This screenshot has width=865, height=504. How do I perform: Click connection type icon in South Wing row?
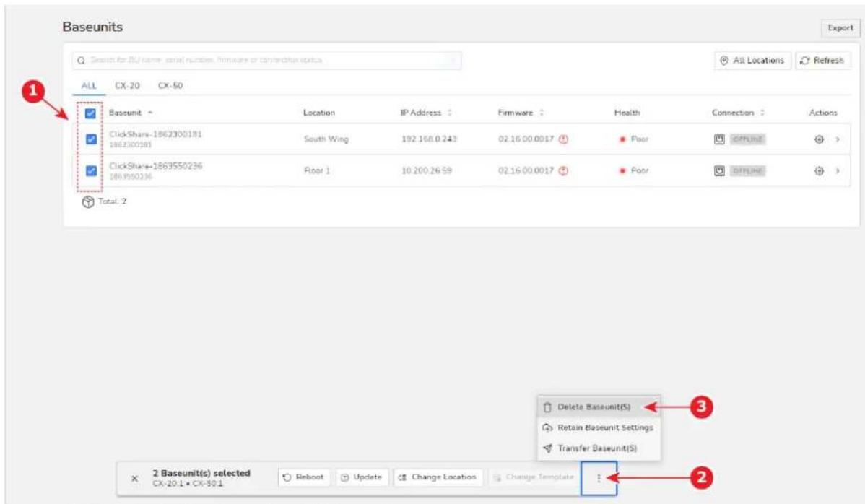[719, 139]
